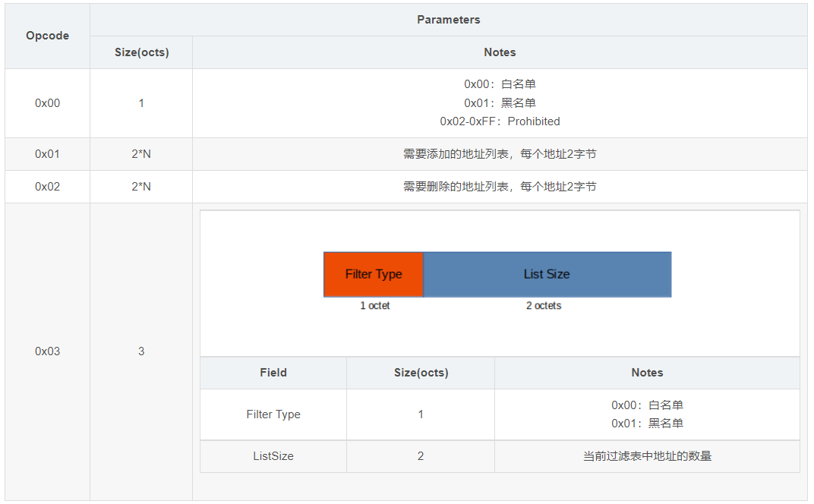814x504 pixels.
Task: Click the note '需要添加的地址列表，每个地址2字节'
Action: point(500,154)
